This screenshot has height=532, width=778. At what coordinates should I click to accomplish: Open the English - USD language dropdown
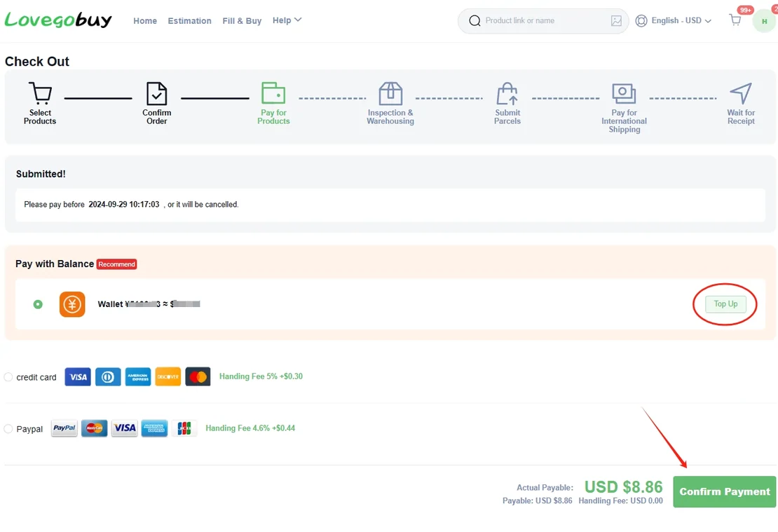(x=681, y=20)
